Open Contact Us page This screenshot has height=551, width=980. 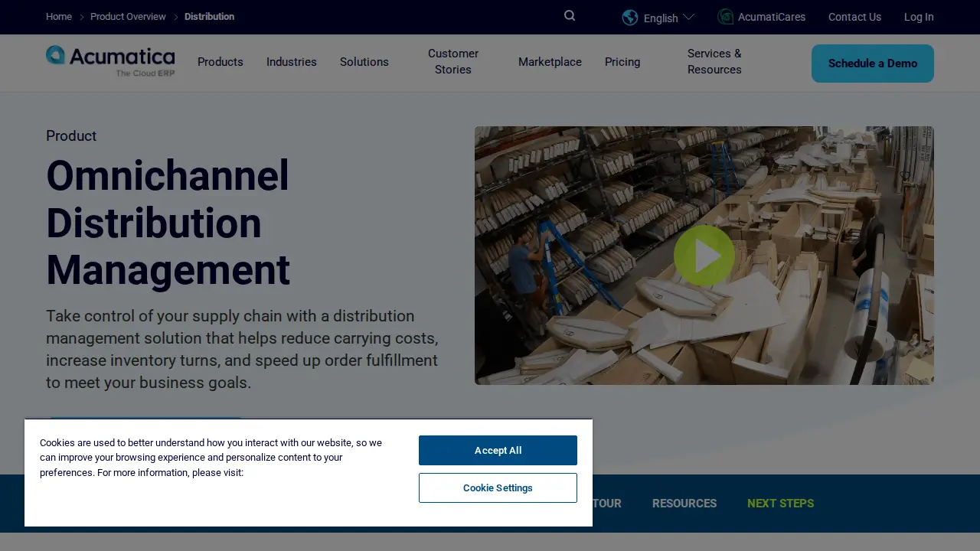click(x=854, y=17)
